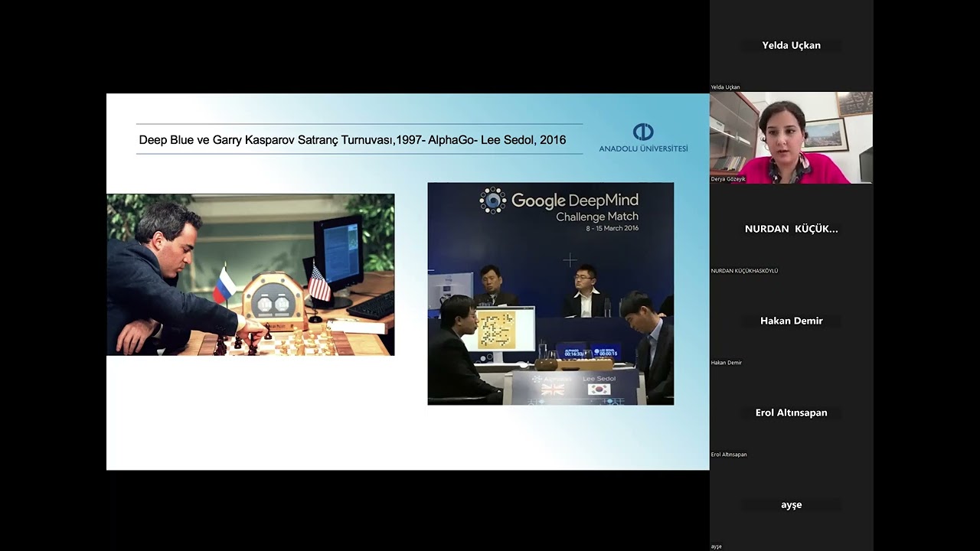Screen dimensions: 980x551
Task: Click the Kasparov chess match photo
Action: click(250, 275)
